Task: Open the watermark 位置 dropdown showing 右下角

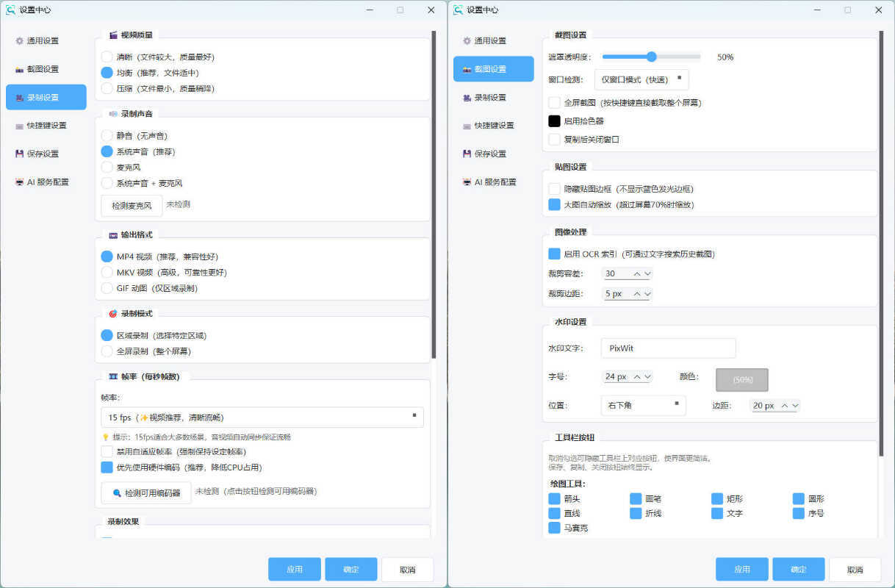Action: 643,405
